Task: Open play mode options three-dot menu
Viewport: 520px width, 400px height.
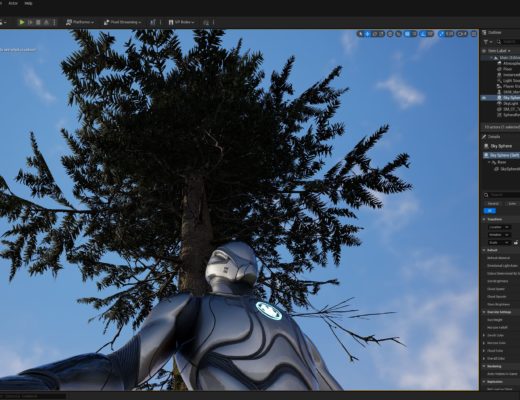Action: click(54, 22)
